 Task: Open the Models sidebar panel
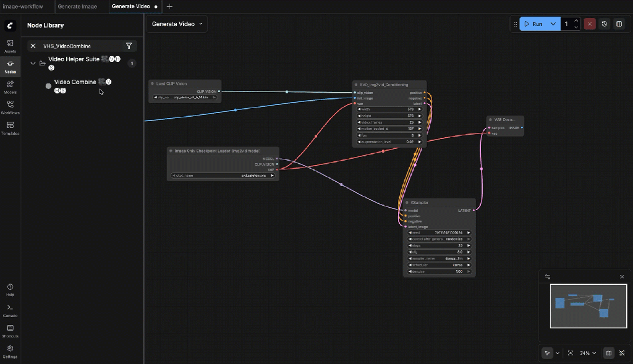(x=10, y=87)
